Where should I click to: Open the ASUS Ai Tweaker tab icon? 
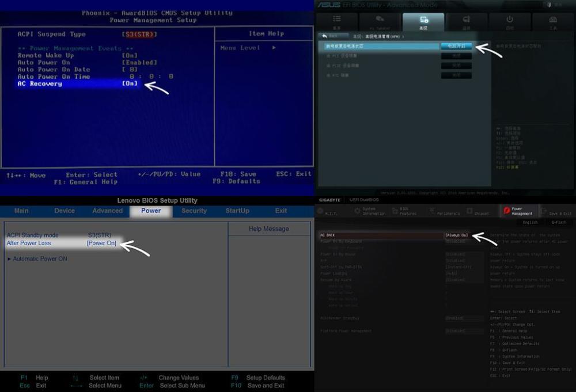click(380, 19)
